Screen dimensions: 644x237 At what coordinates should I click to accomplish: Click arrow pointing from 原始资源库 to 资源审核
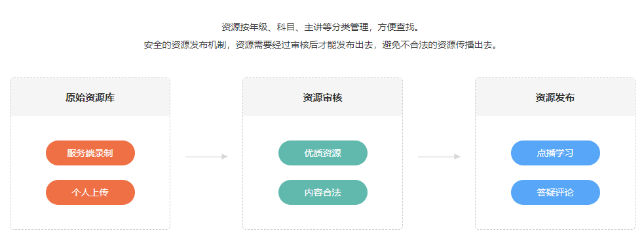click(x=206, y=156)
